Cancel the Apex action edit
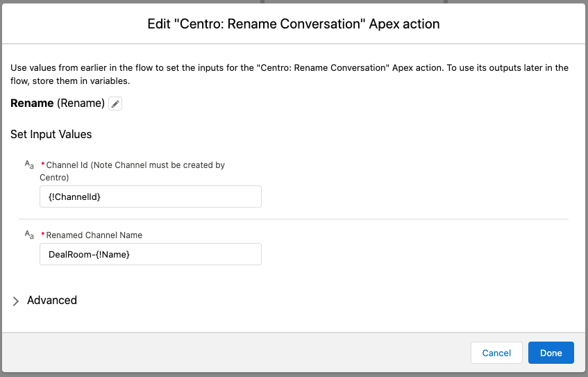 point(496,353)
